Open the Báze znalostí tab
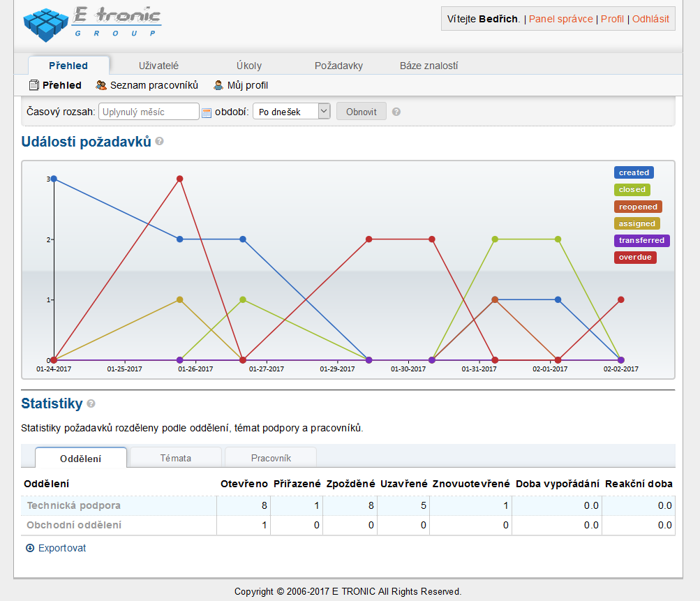This screenshot has height=601, width=700. click(x=429, y=66)
